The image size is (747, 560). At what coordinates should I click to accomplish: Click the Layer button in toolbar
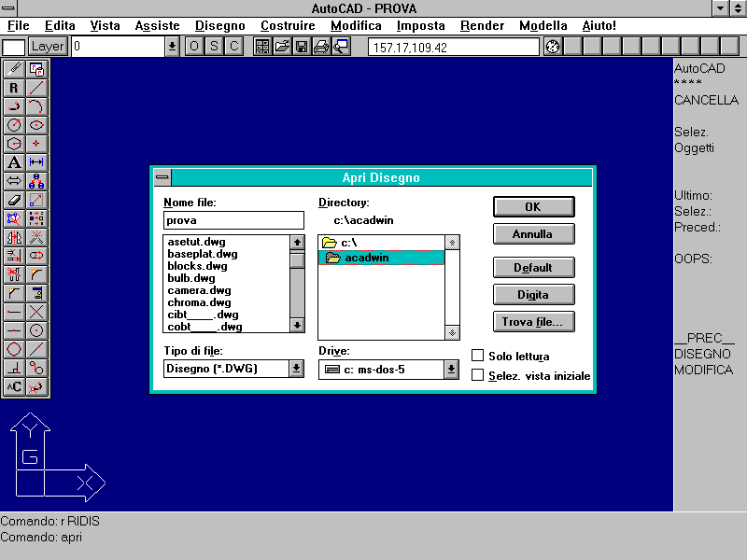[x=48, y=46]
